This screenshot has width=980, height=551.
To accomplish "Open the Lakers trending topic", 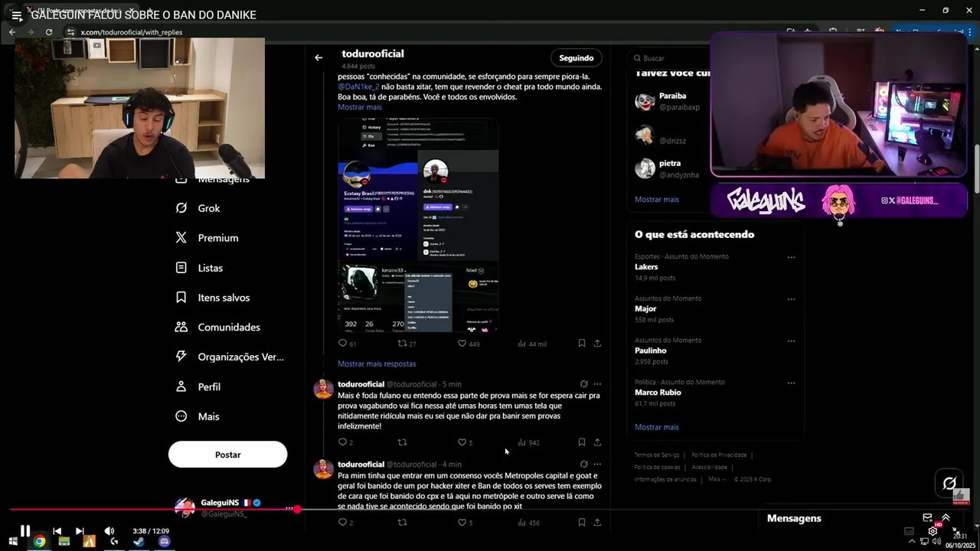I will 715,266.
